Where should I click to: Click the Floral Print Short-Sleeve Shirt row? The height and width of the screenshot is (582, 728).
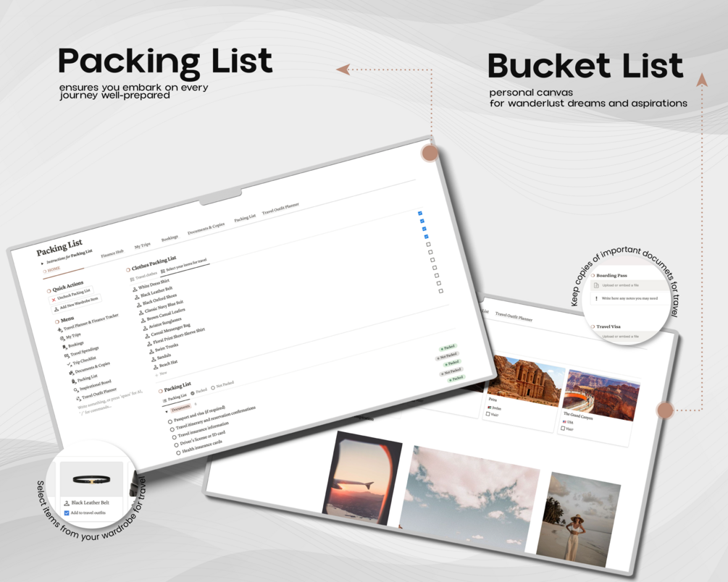click(x=177, y=337)
